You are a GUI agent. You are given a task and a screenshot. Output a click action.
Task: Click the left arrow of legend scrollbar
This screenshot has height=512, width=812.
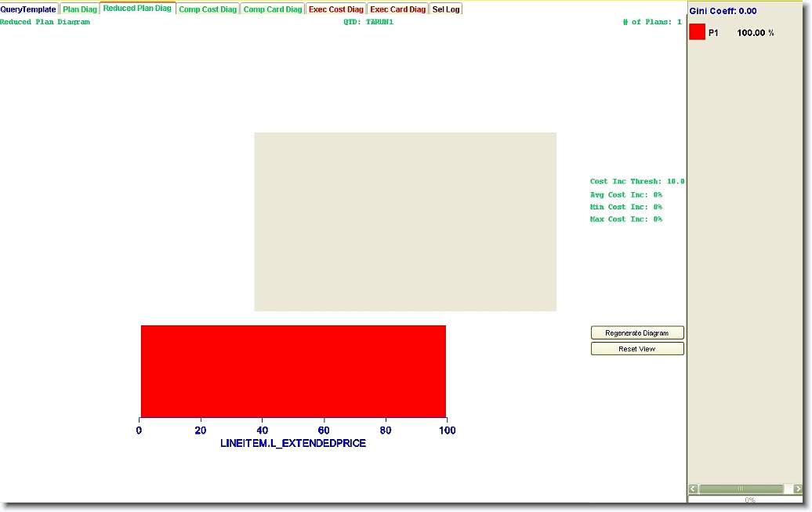(694, 489)
